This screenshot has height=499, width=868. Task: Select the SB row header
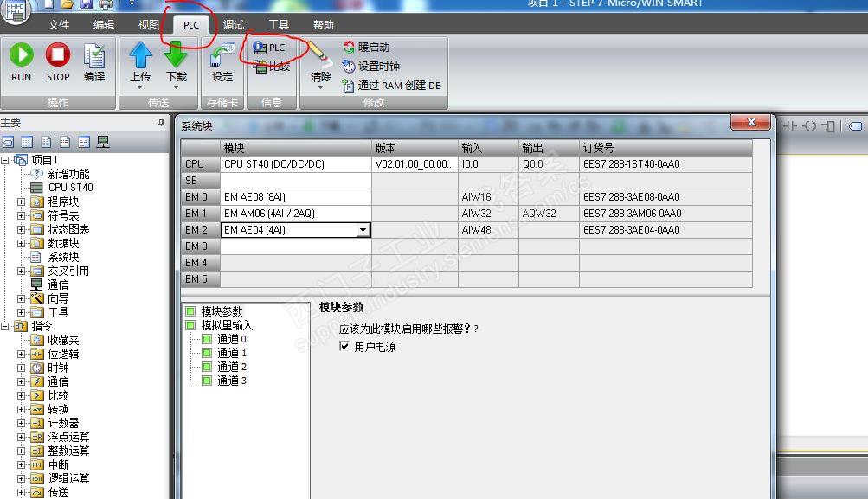click(x=201, y=181)
